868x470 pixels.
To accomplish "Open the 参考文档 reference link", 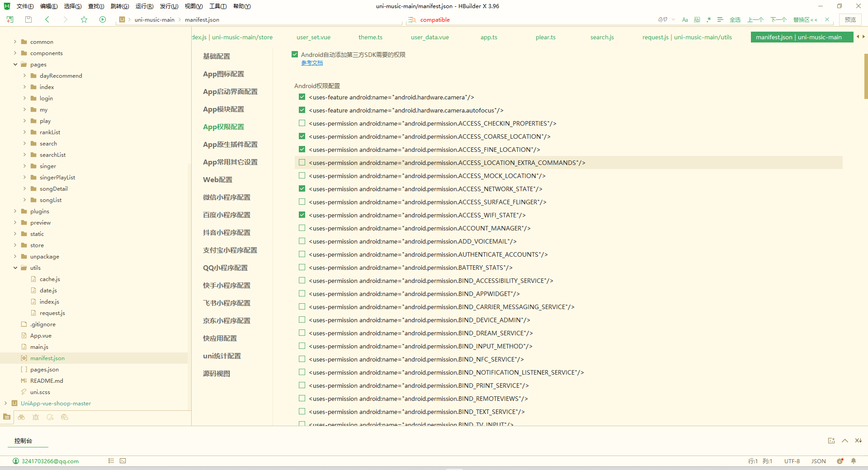I will [312, 63].
